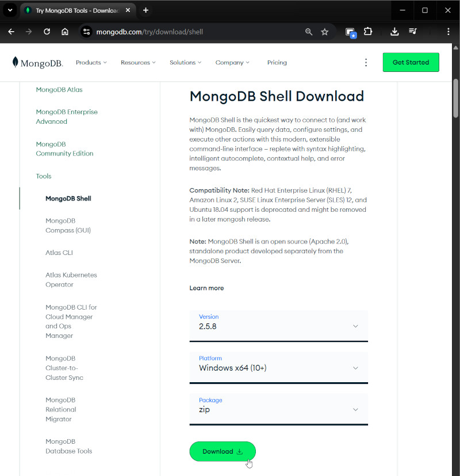
Task: Click the Get Started button
Action: [411, 62]
